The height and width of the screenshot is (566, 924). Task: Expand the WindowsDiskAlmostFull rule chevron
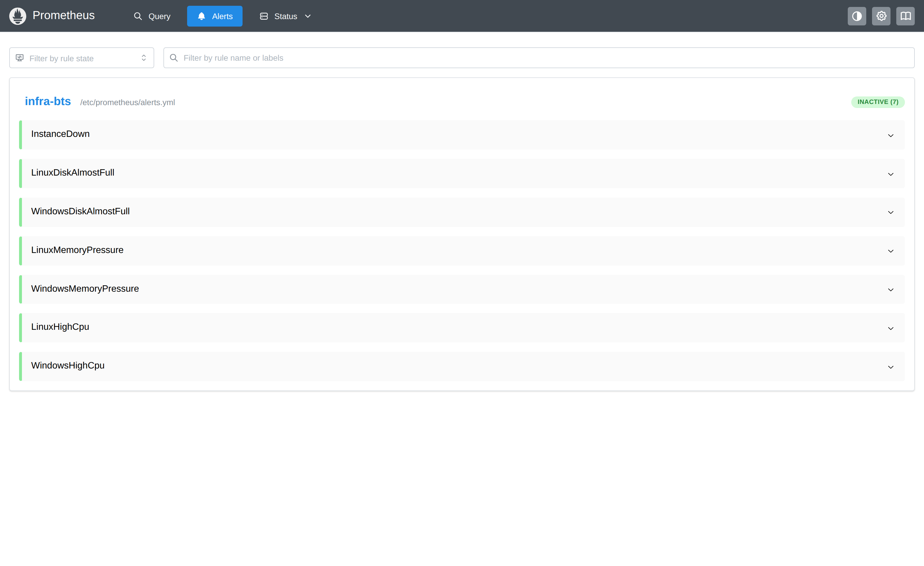pos(890,212)
